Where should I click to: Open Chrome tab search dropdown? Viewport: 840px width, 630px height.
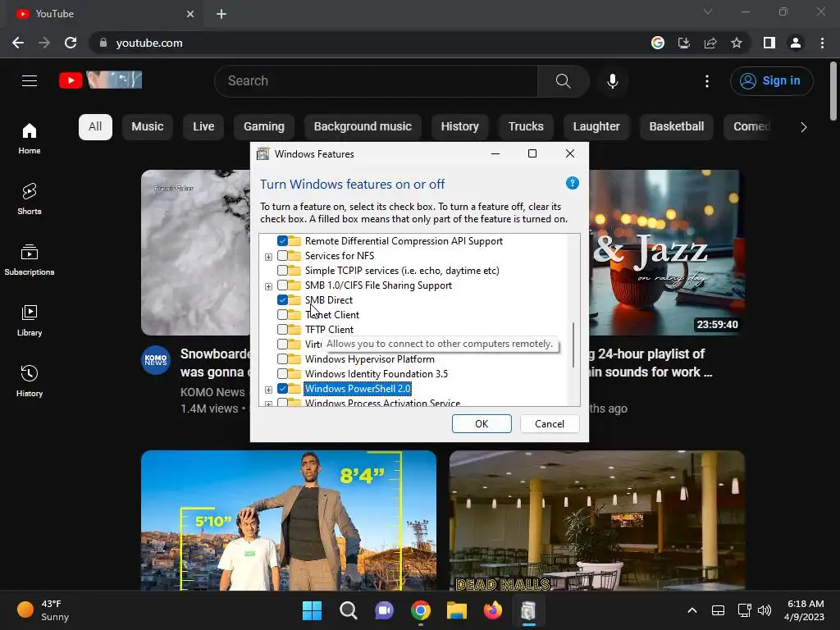[708, 11]
